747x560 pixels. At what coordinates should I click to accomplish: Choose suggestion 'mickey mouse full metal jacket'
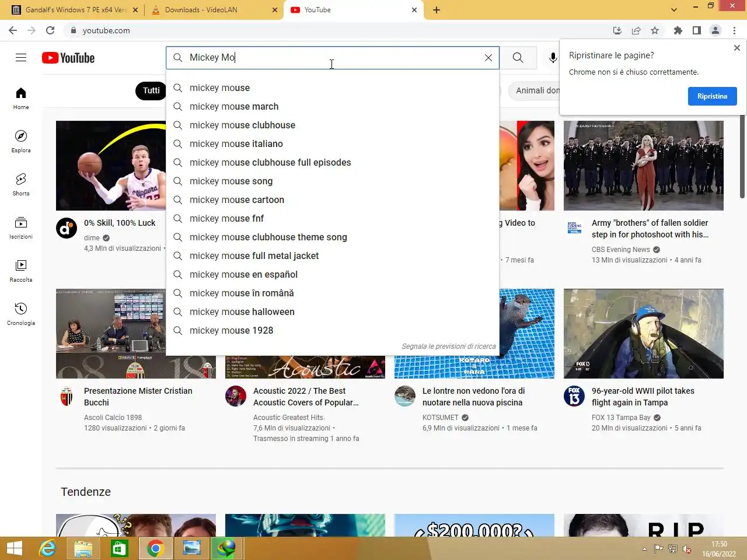333,256
